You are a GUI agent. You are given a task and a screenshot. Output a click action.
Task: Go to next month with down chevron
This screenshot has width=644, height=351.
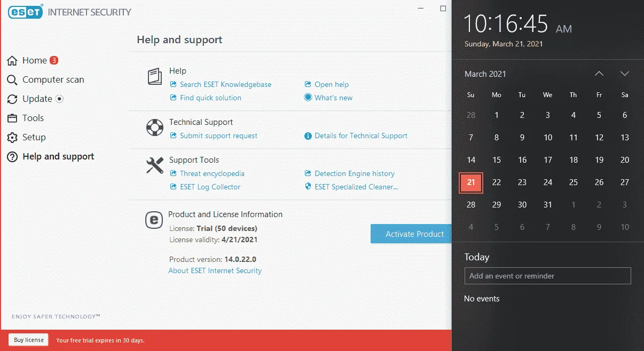coord(625,74)
